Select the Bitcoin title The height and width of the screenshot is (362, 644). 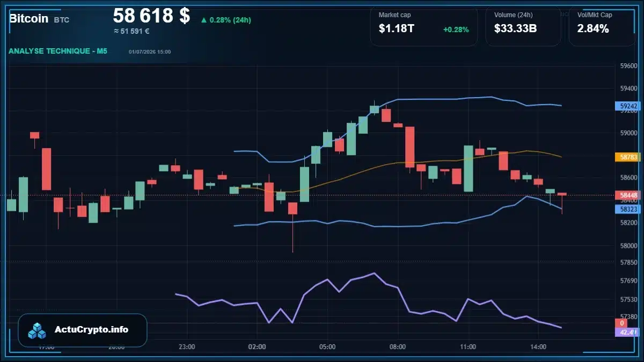[29, 18]
